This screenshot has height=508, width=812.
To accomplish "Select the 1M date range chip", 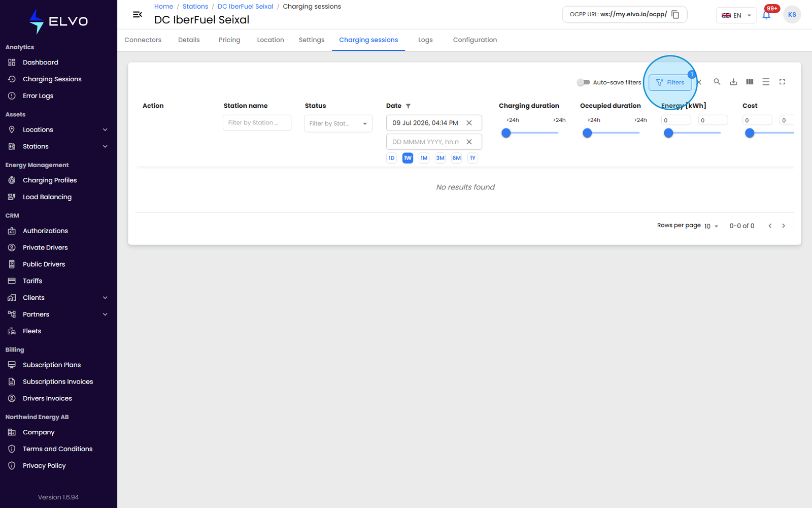I will coord(424,158).
